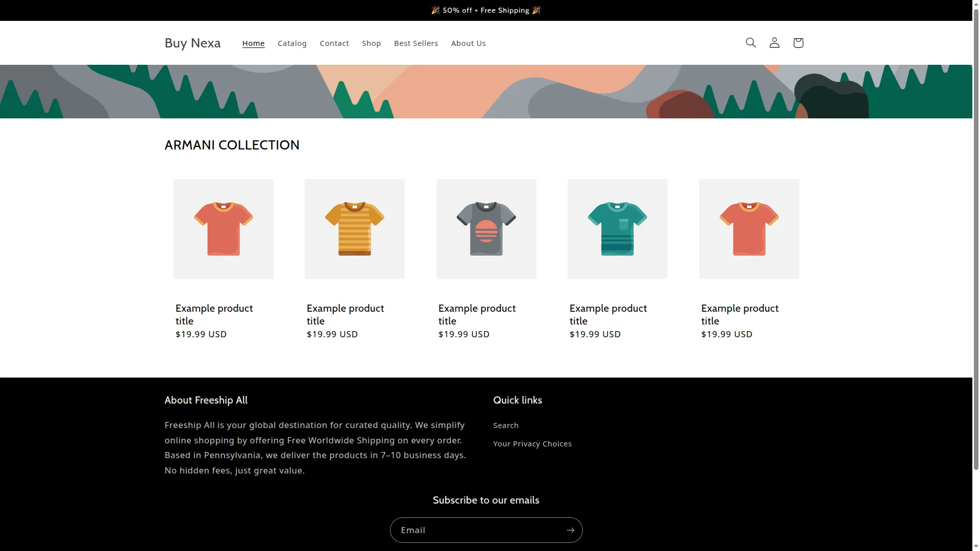Open the shopping cart icon
Screen dimensions: 980x551
[x=798, y=43]
